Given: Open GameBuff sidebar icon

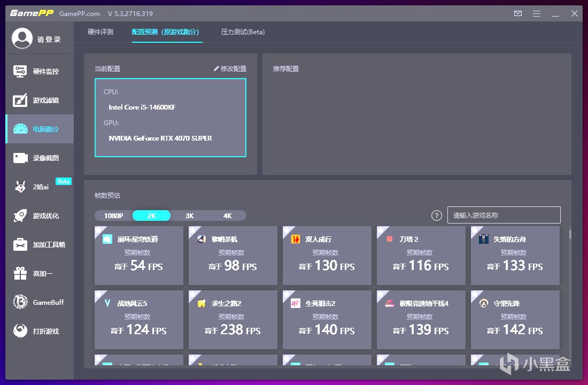Looking at the screenshot, I should coord(20,302).
